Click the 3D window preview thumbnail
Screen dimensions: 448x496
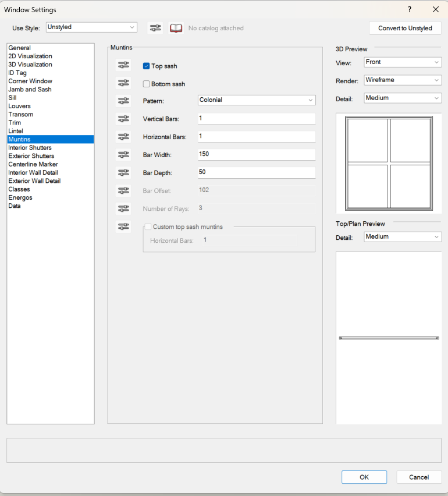click(389, 164)
